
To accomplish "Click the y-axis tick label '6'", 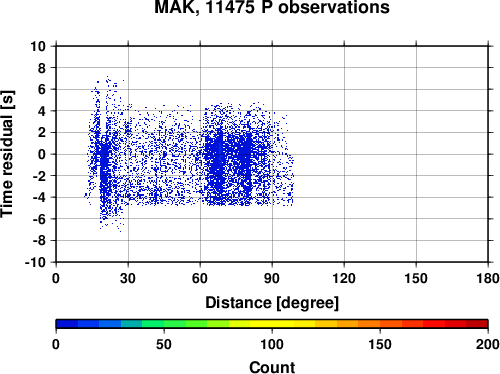I will click(42, 89).
